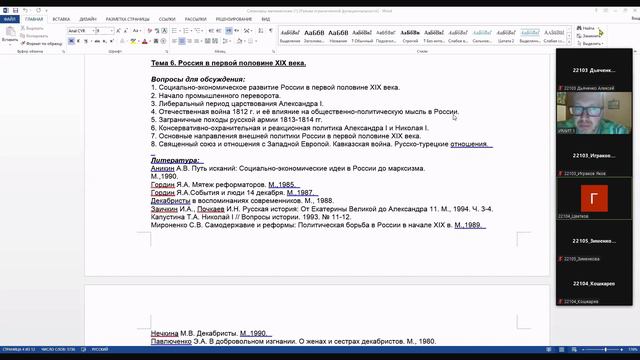
Task: Click the bullets list icon
Action: (x=174, y=31)
